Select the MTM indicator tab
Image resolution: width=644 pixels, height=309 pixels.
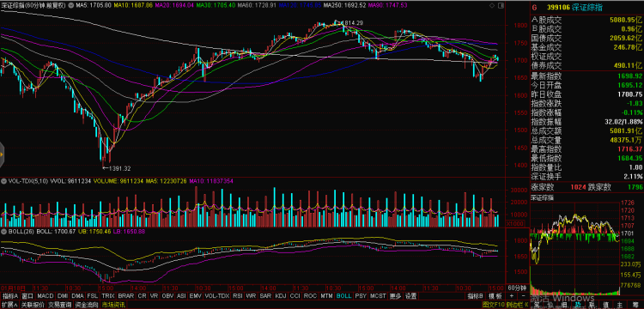pos(326,296)
